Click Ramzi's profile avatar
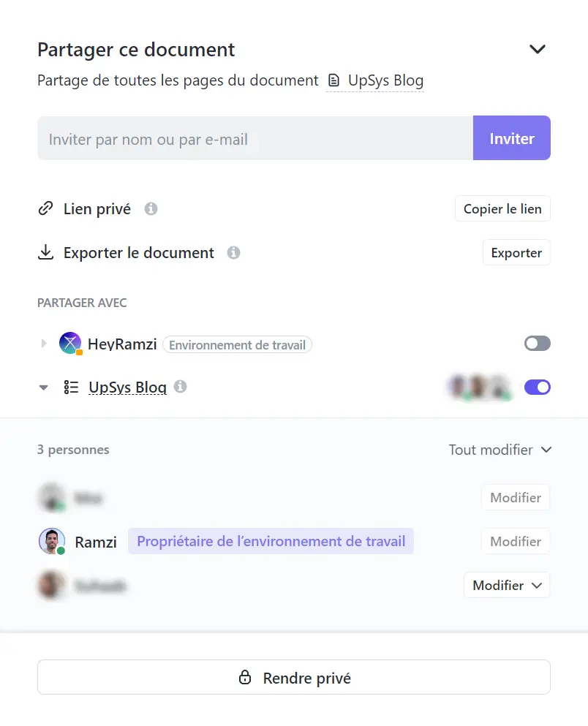 tap(51, 541)
